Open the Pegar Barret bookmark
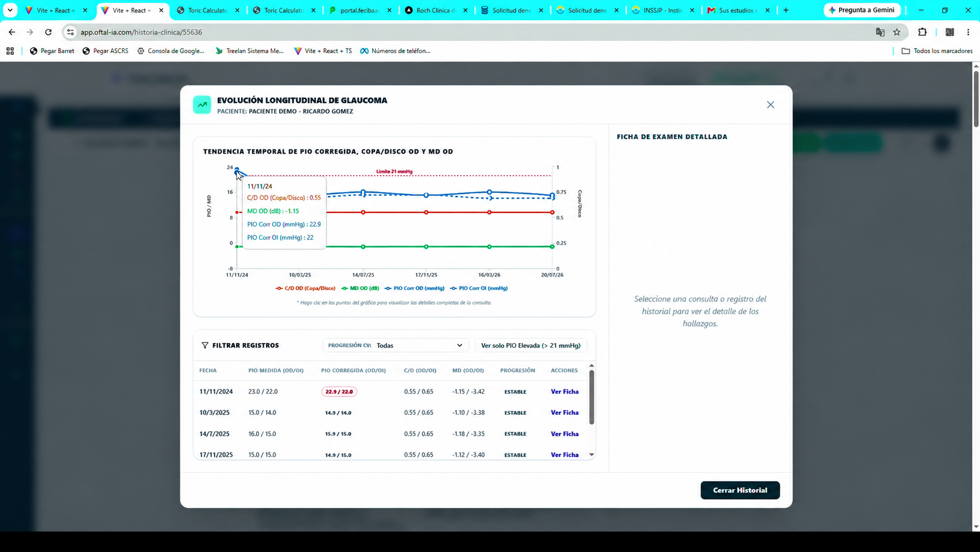 click(x=52, y=51)
